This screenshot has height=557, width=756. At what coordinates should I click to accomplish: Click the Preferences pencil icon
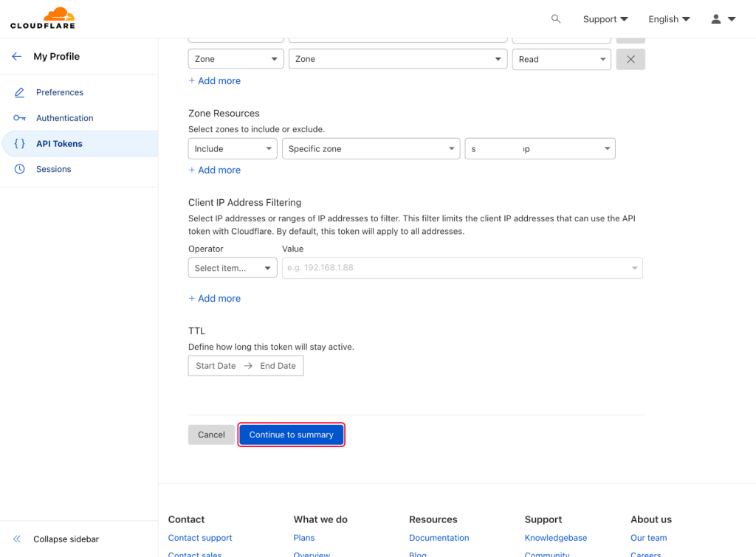tap(20, 92)
